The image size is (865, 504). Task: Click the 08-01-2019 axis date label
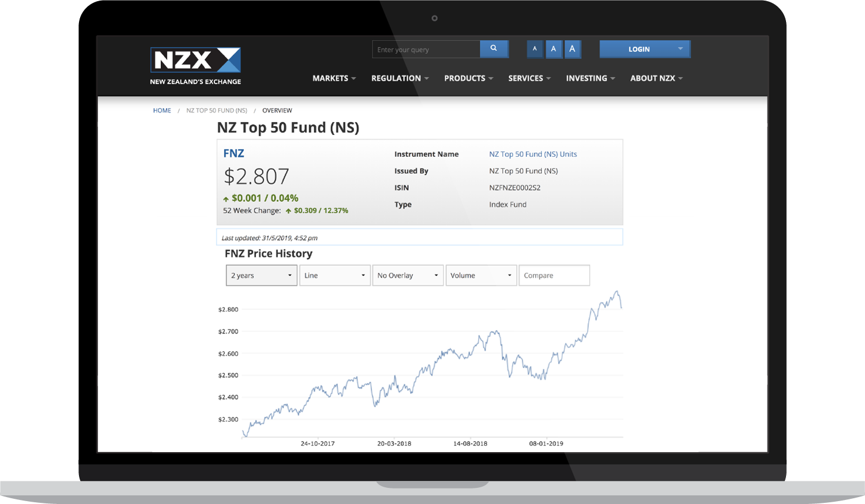[546, 444]
